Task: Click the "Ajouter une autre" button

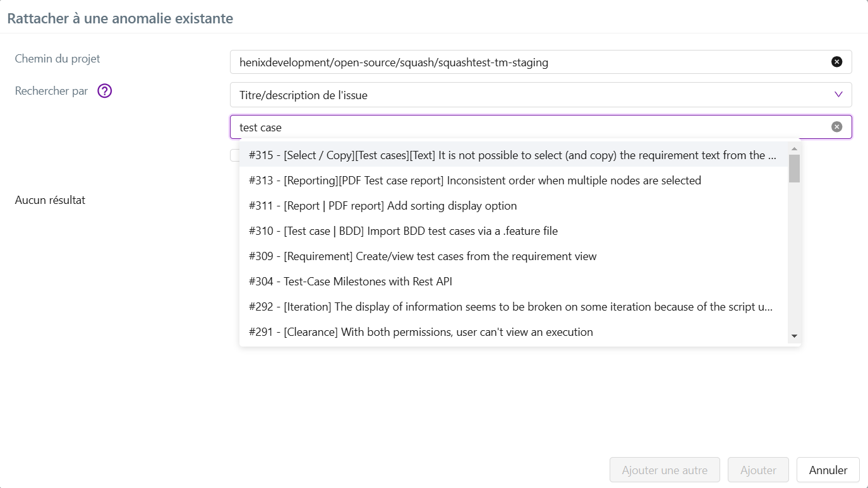Action: (664, 470)
